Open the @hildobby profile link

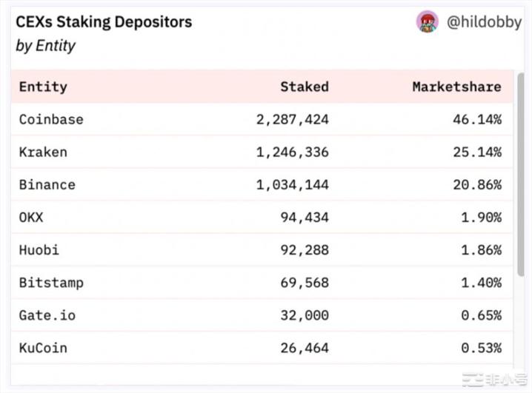tap(484, 22)
